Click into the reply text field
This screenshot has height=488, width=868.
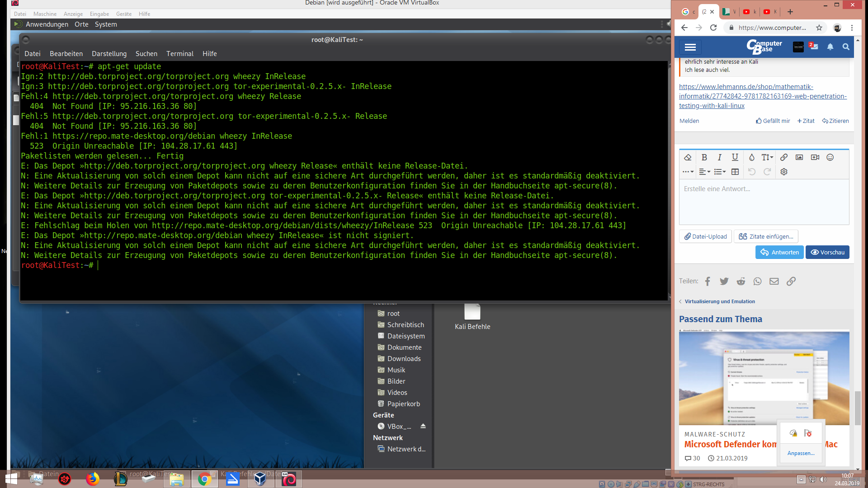coord(764,202)
